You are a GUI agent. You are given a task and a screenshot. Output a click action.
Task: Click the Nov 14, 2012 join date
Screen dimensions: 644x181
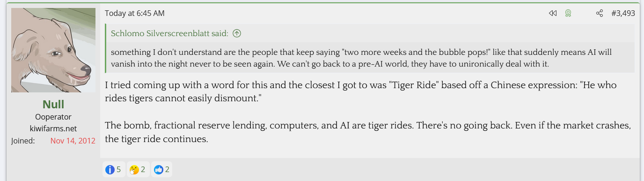pyautogui.click(x=73, y=141)
